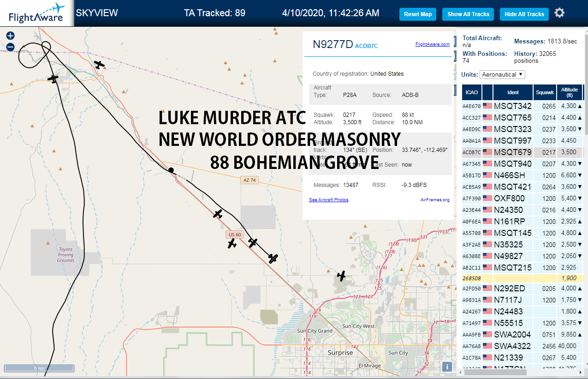The image size is (588, 379).
Task: Open the settings gear in the header
Action: click(559, 13)
